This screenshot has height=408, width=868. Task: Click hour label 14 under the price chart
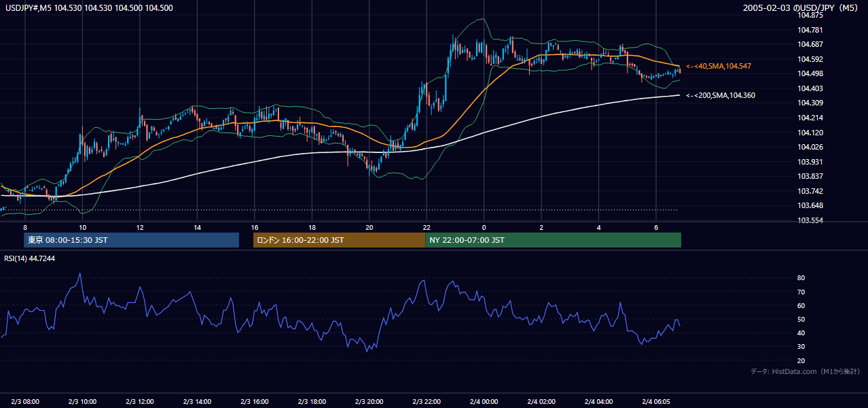[197, 227]
